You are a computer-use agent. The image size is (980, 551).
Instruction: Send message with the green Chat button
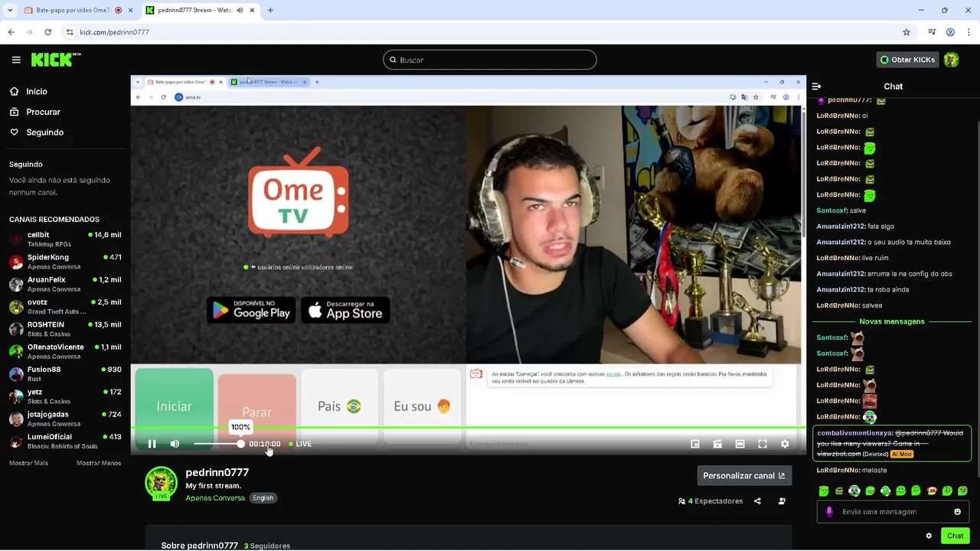pyautogui.click(x=955, y=536)
